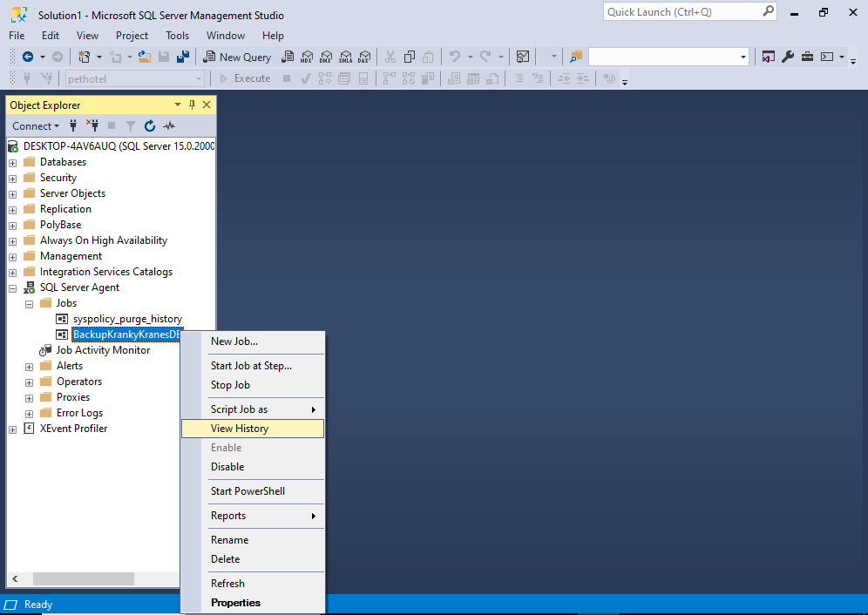This screenshot has height=615, width=868.
Task: Click the Disconnect icon in Object Explorer
Action: pyautogui.click(x=92, y=125)
